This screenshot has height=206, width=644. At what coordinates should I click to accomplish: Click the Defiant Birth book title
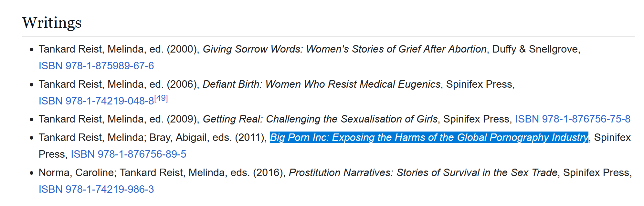click(321, 84)
